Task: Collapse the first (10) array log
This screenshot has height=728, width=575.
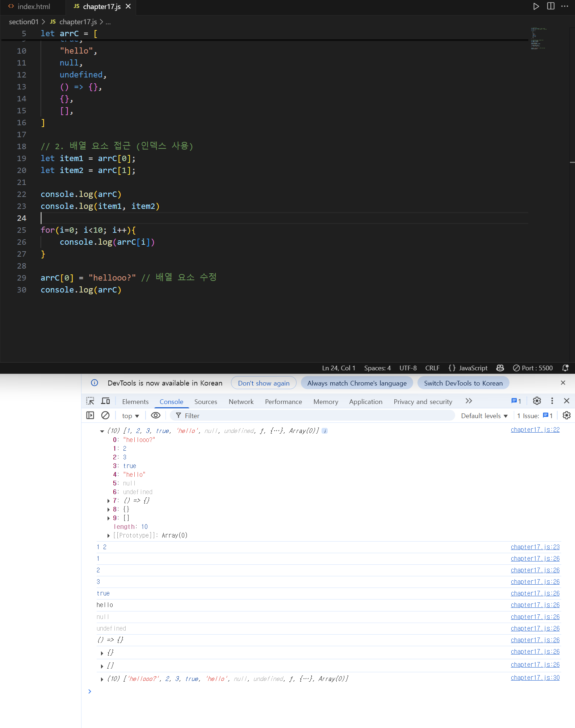Action: (102, 431)
